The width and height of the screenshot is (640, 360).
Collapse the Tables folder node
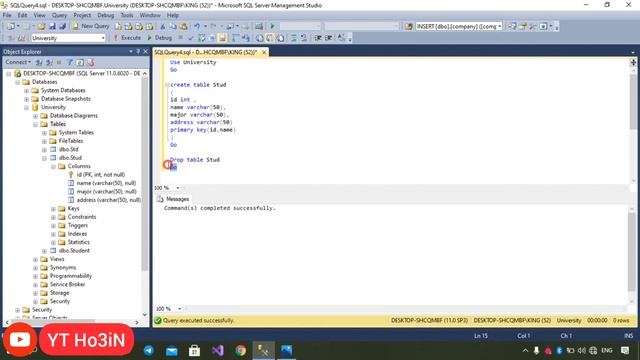(36, 124)
